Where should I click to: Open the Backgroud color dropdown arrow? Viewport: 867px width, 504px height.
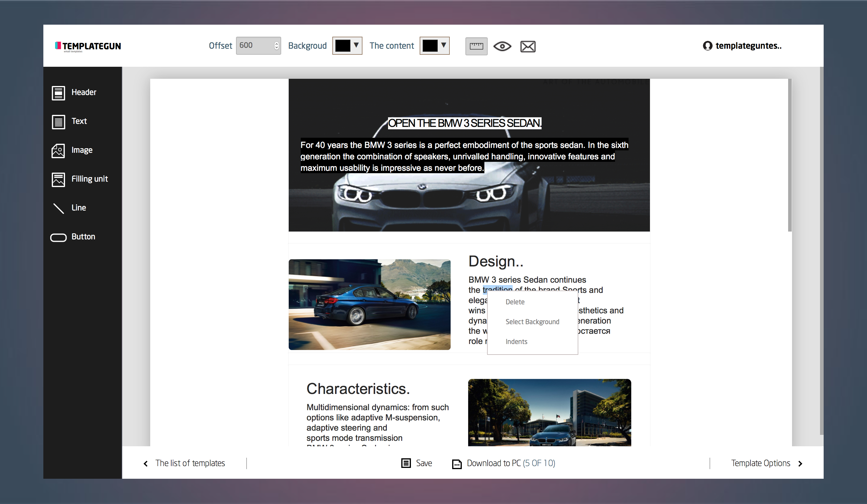(x=356, y=45)
